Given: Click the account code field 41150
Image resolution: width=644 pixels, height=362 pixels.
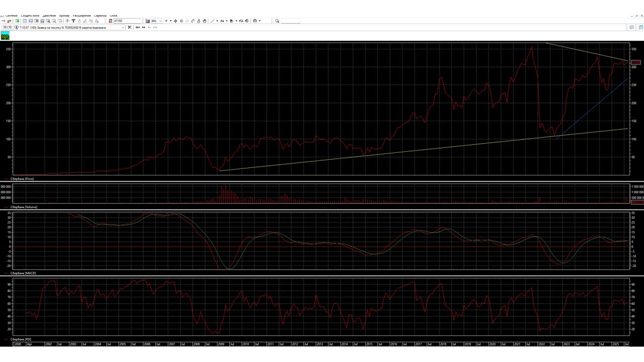Looking at the screenshot, I should [x=128, y=21].
